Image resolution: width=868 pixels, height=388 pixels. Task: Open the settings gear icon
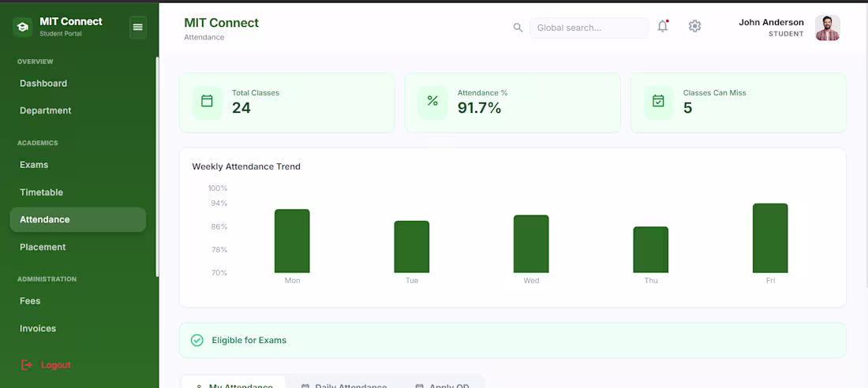click(x=694, y=26)
